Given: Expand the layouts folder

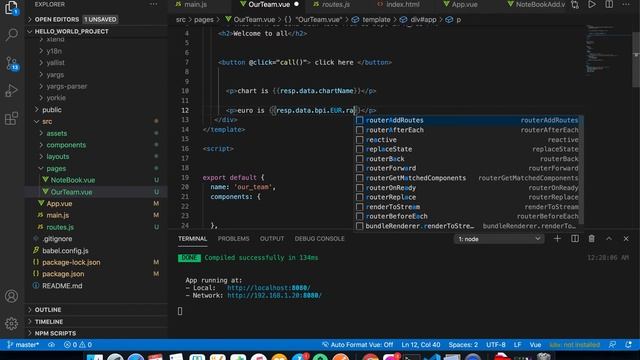Looking at the screenshot, I should coord(58,156).
